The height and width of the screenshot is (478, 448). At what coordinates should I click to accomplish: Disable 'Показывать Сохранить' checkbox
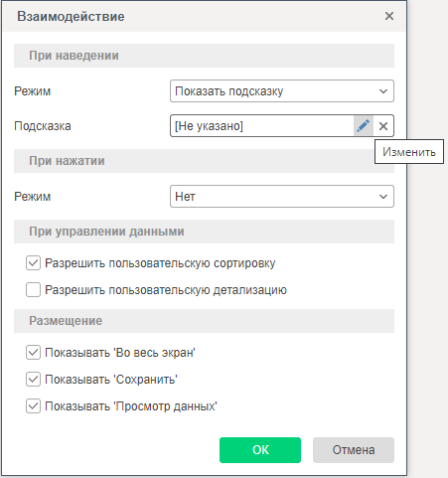33,380
